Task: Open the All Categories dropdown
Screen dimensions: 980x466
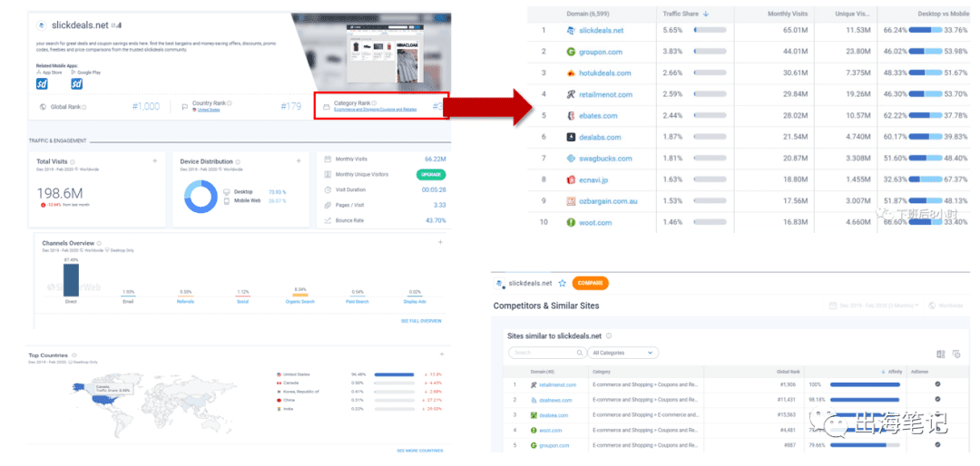Action: coord(623,353)
